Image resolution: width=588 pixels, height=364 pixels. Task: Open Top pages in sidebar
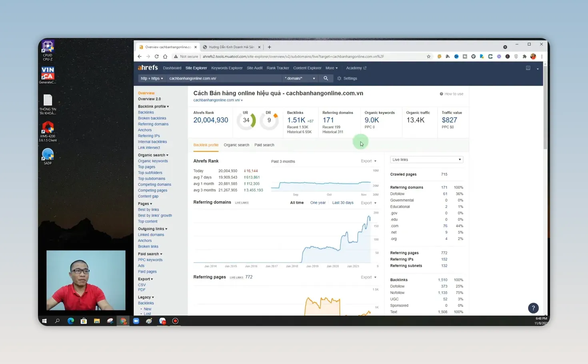coord(146,167)
